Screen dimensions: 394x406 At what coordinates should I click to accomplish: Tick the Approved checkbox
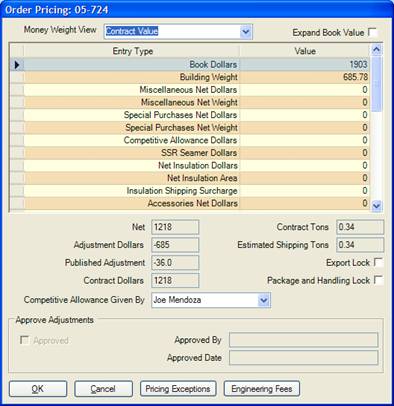[24, 340]
